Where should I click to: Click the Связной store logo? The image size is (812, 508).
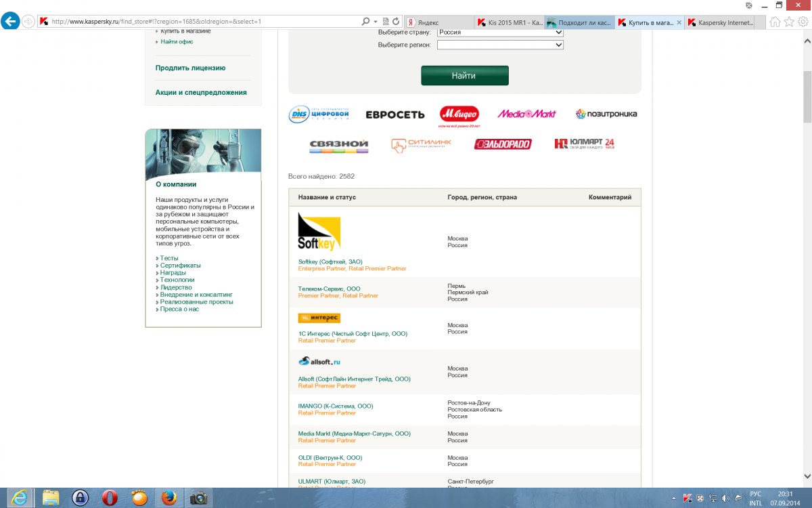(x=338, y=145)
